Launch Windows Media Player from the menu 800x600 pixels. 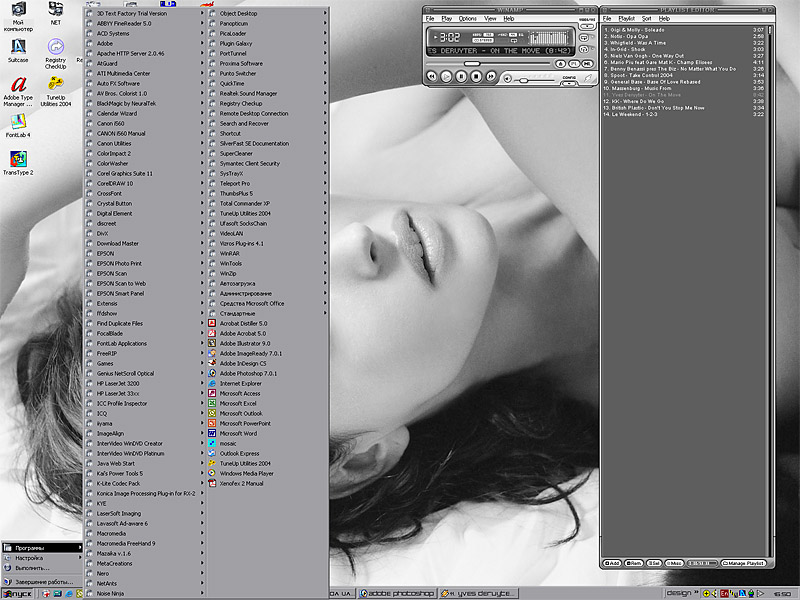pos(267,473)
